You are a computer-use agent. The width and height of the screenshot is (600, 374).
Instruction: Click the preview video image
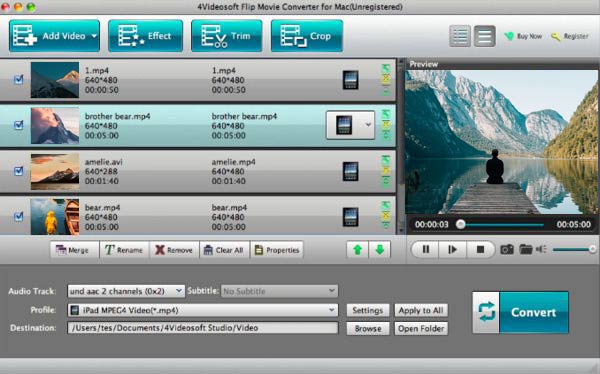501,142
